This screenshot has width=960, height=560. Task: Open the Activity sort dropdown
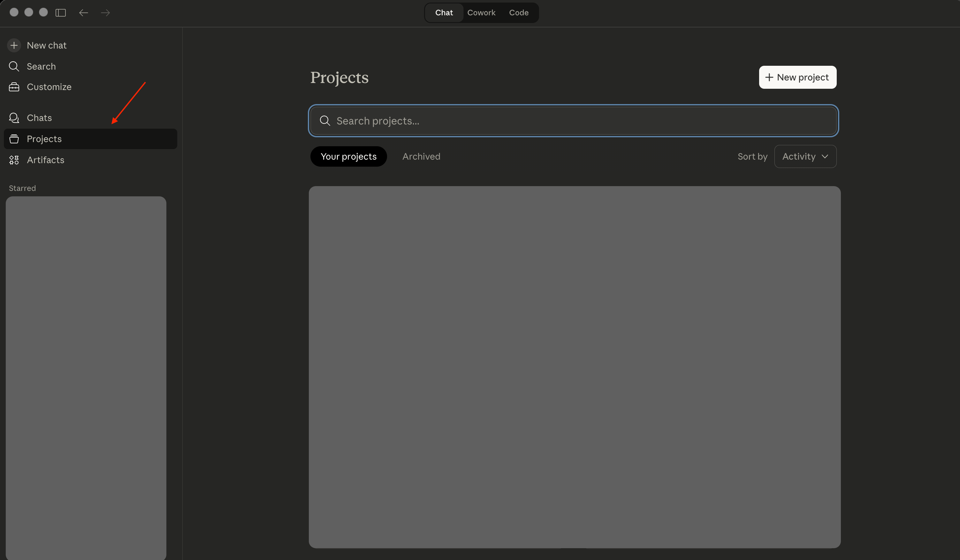point(805,156)
